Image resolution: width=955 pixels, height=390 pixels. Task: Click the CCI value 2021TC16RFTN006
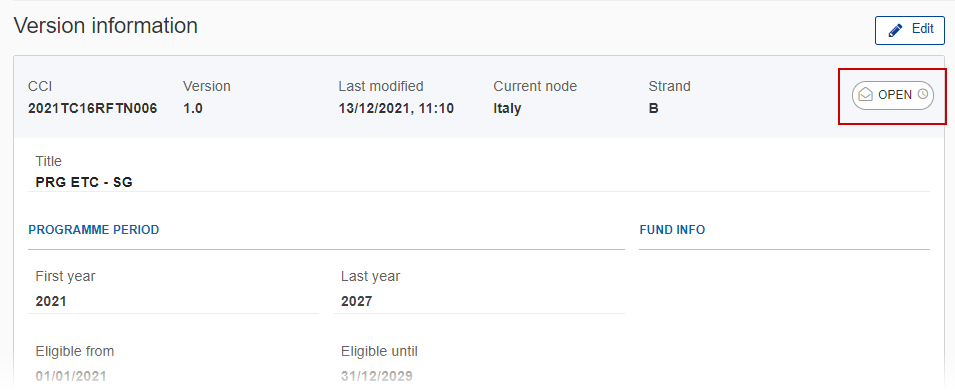(x=93, y=109)
